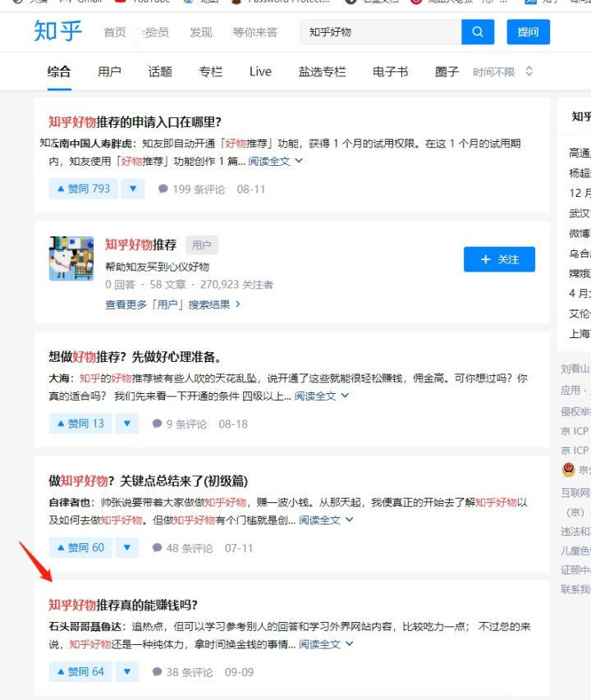Switch to the Live tab
This screenshot has width=591, height=700.
[260, 71]
